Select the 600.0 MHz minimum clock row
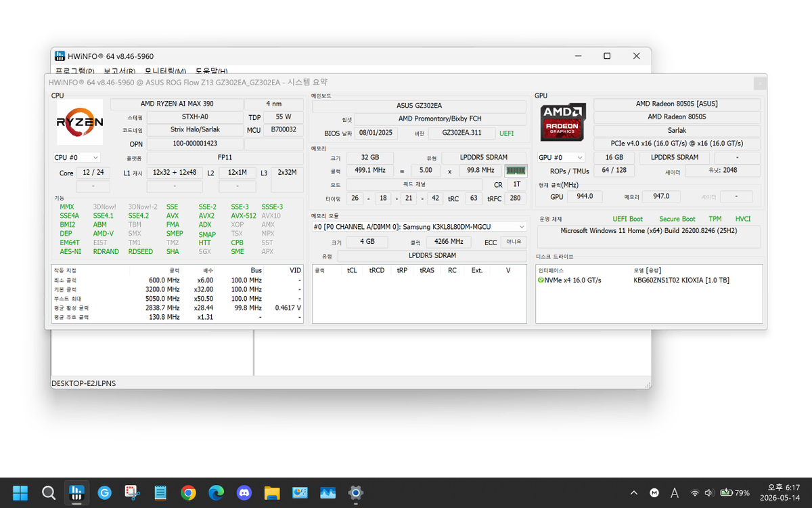812x508 pixels. [177, 280]
